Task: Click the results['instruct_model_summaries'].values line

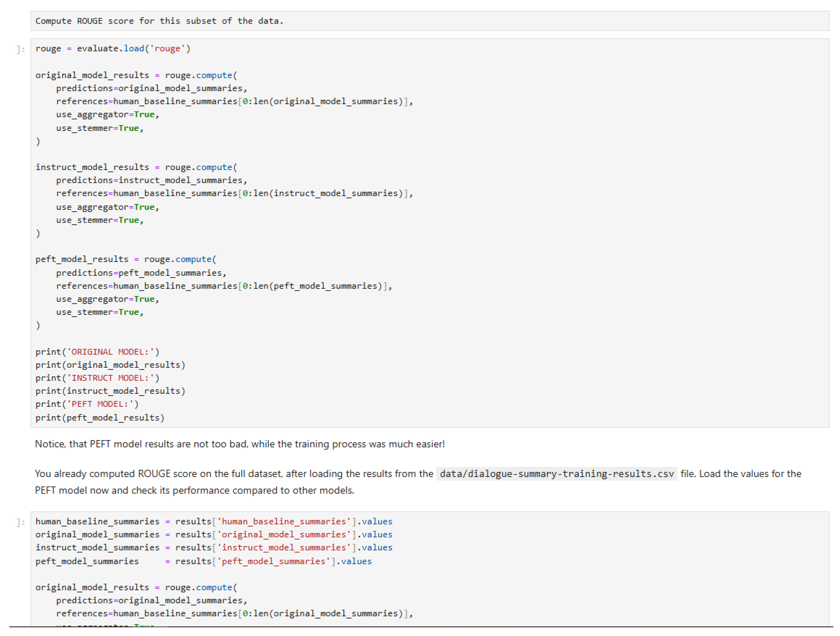Action: pyautogui.click(x=214, y=548)
